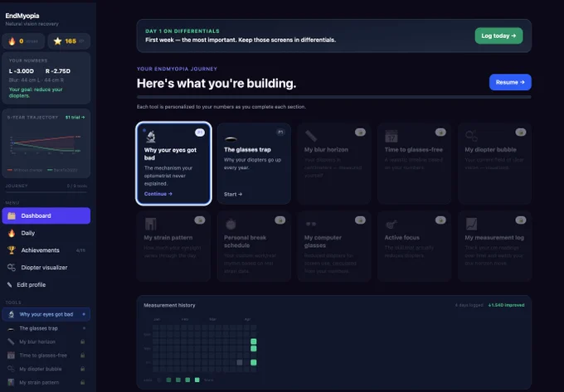Open the Daily menu item
The height and width of the screenshot is (392, 564).
point(46,233)
